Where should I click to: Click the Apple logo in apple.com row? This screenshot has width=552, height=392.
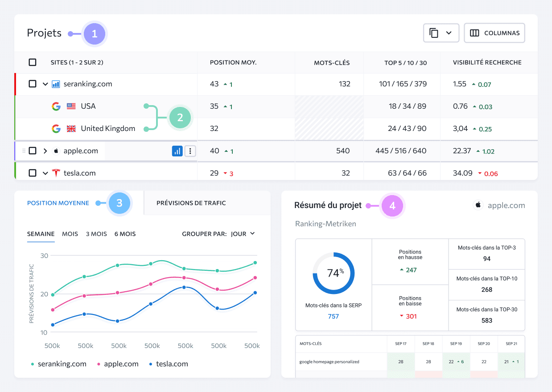(56, 151)
